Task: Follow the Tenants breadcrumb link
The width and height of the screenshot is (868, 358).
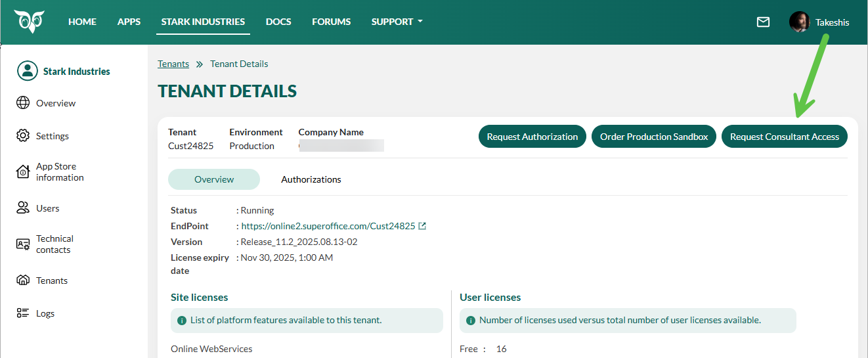Action: coord(173,64)
